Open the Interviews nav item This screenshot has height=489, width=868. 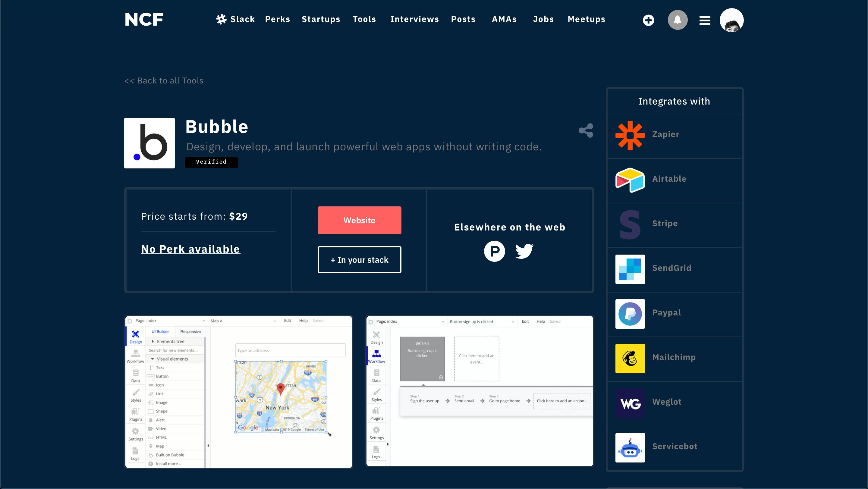[415, 19]
